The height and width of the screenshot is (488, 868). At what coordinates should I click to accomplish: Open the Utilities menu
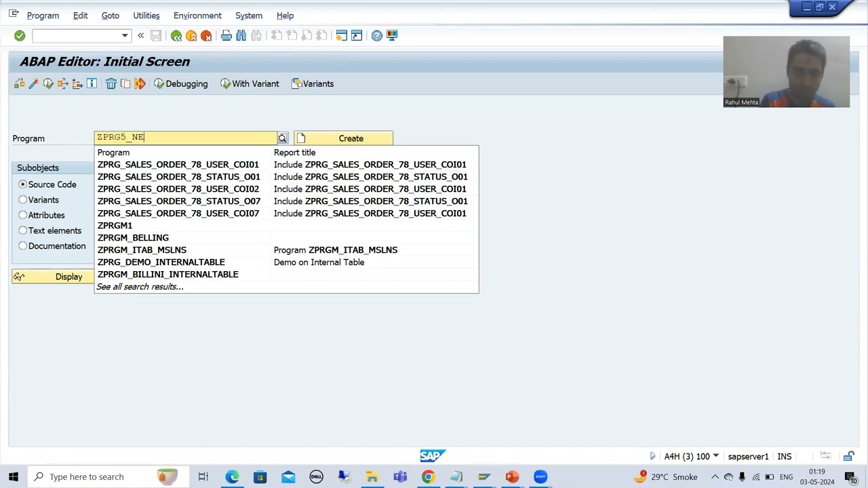point(146,15)
